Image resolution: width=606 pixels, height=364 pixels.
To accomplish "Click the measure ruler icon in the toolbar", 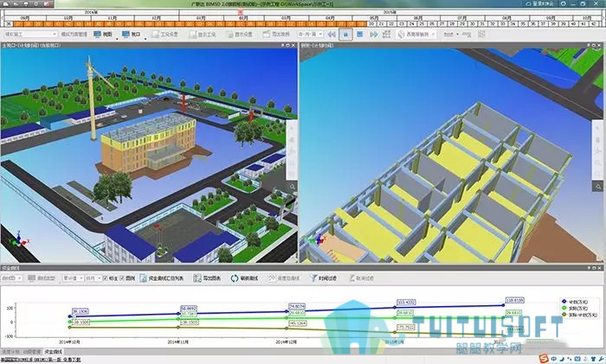I will (467, 35).
